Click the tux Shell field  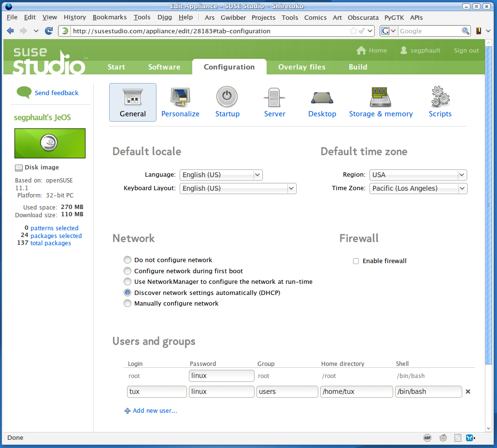[x=428, y=392]
